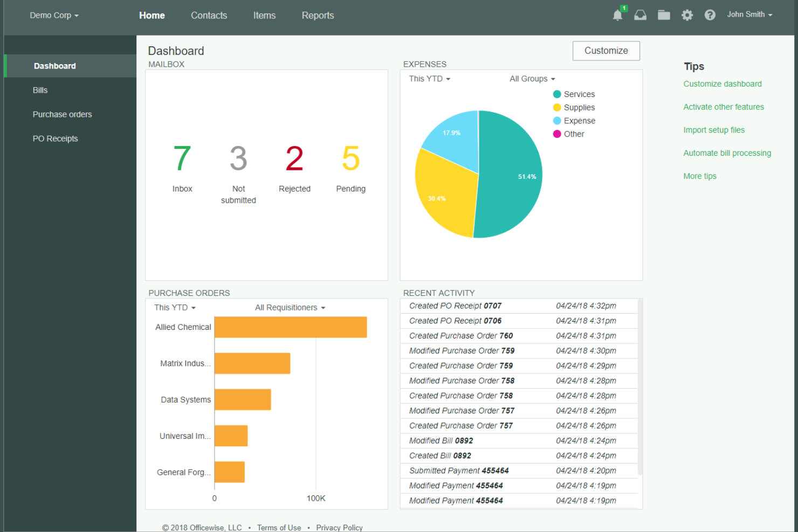Open the help question mark icon
Screen dimensions: 798x532
(710, 15)
